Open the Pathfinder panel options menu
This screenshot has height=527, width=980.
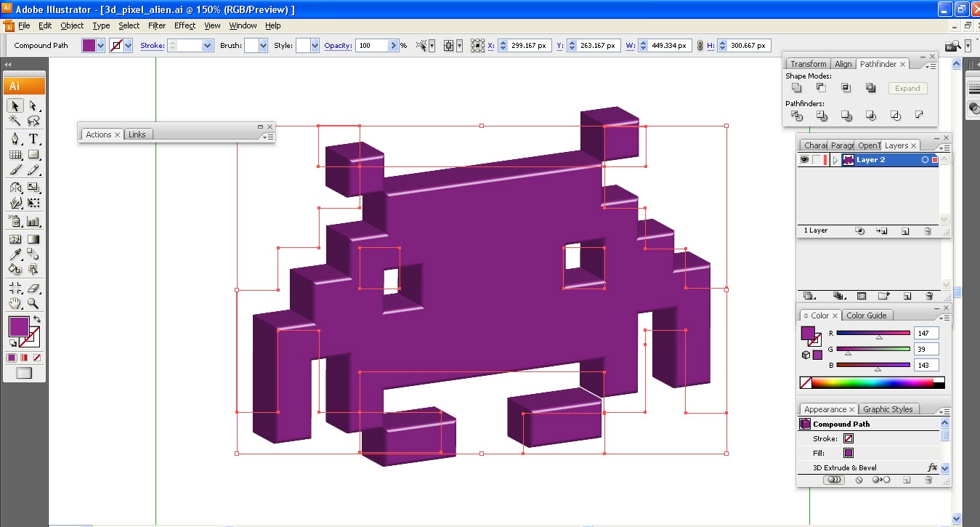tap(931, 65)
